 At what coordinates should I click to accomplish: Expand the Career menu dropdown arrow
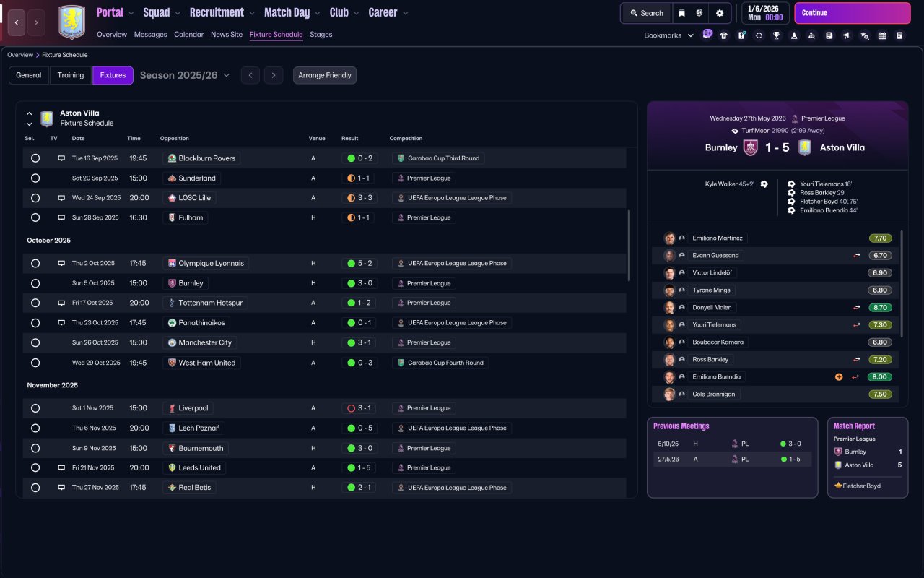click(x=405, y=13)
